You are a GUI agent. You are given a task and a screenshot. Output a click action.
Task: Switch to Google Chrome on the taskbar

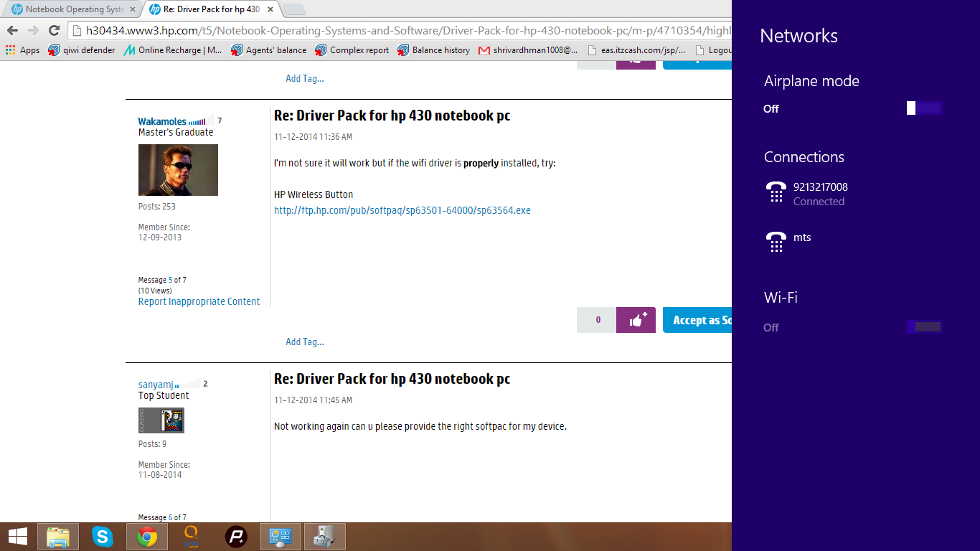pos(147,537)
